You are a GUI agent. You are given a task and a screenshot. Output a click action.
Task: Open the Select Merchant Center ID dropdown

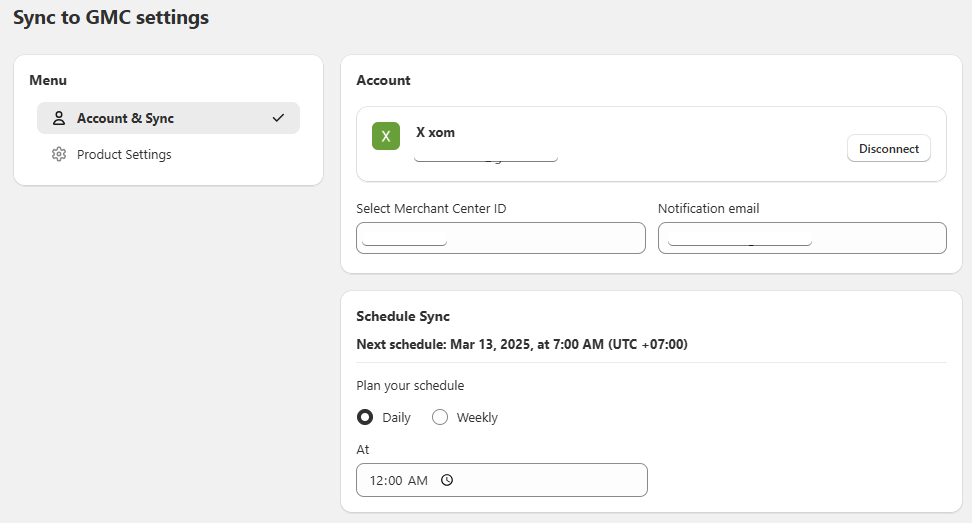(x=500, y=238)
